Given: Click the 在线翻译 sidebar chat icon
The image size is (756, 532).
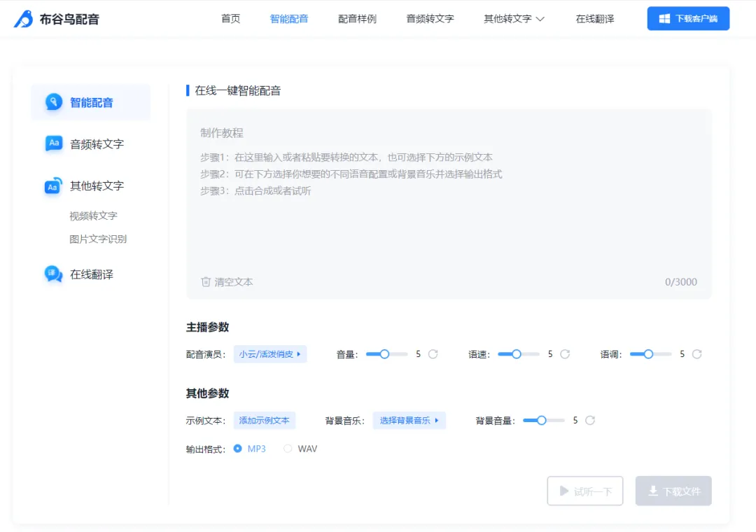Looking at the screenshot, I should [x=53, y=274].
